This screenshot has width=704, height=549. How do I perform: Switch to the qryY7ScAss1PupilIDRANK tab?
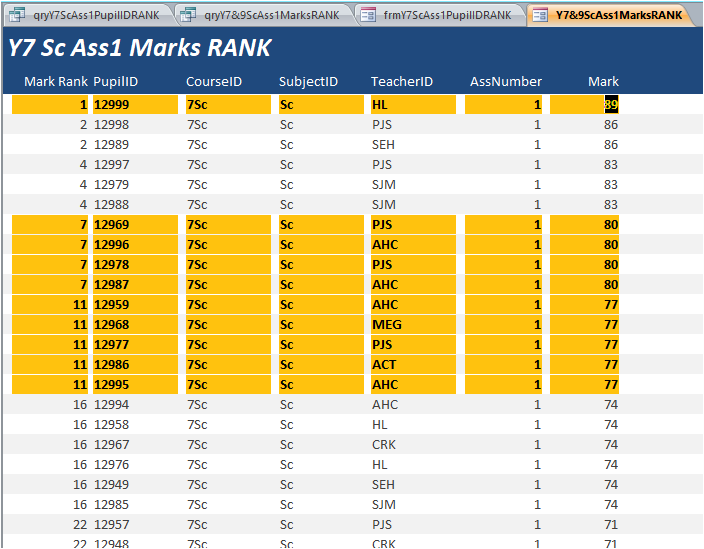[x=89, y=15]
